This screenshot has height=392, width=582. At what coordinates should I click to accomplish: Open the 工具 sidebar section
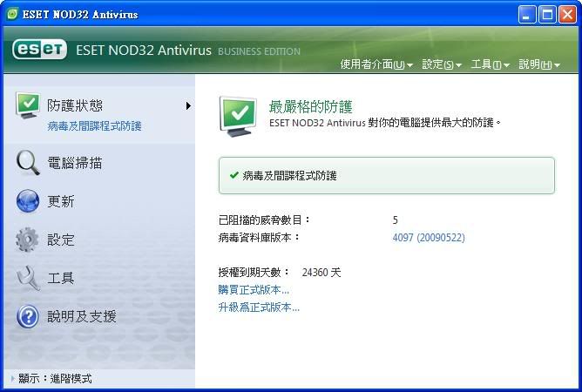(61, 278)
